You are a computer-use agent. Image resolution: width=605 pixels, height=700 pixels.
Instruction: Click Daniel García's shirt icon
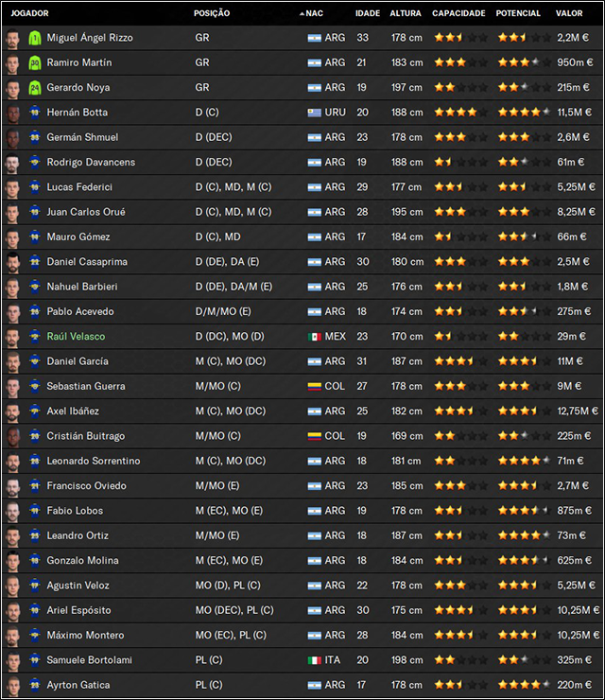point(35,361)
